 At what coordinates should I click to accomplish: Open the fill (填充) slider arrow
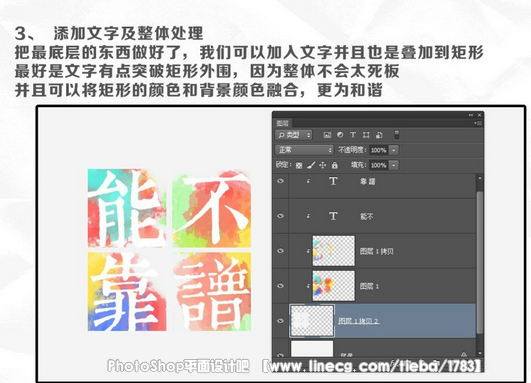pyautogui.click(x=394, y=165)
